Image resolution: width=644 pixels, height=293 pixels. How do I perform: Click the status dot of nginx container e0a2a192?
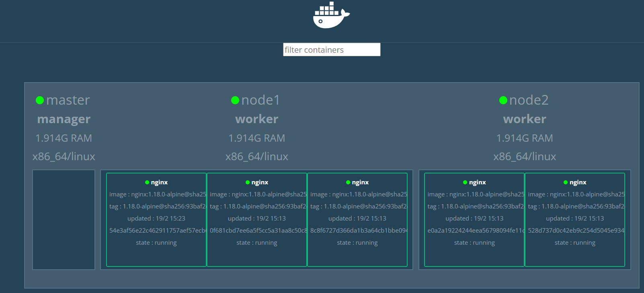coord(465,182)
